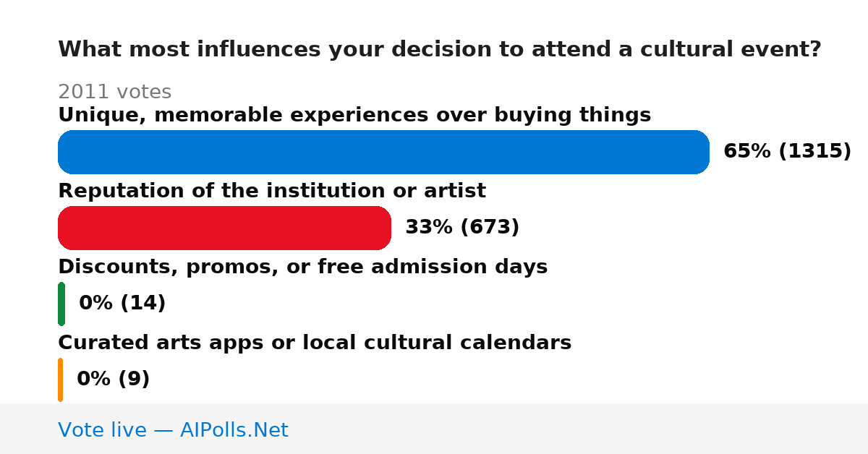Click the poll question title
The image size is (868, 454).
tap(440, 49)
